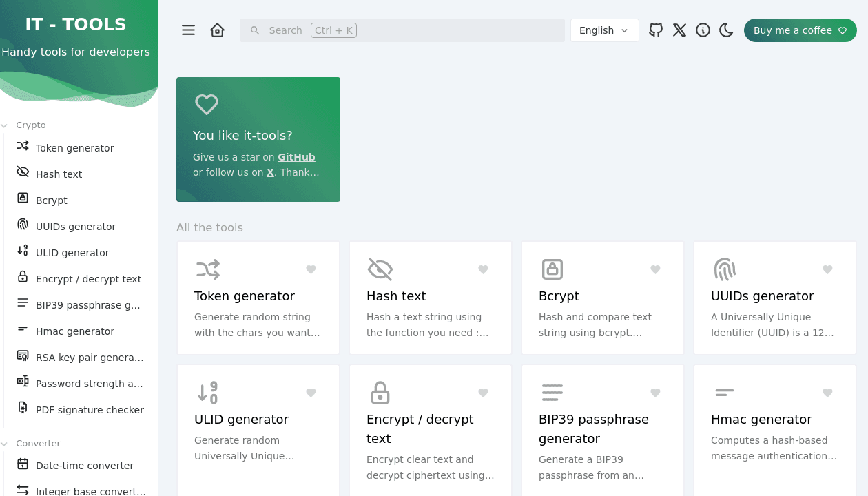Open the X (Twitter) icon
Image resolution: width=868 pixels, height=496 pixels.
(679, 30)
